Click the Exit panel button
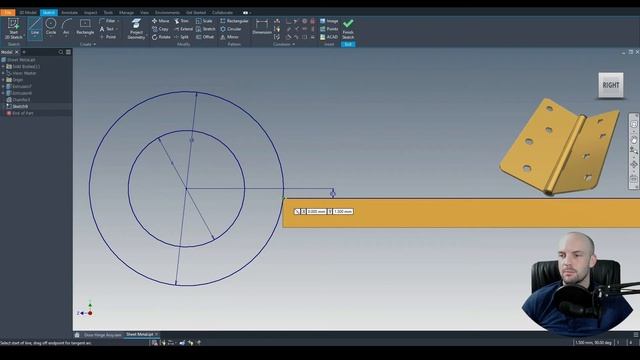The image size is (640, 360). [x=348, y=44]
